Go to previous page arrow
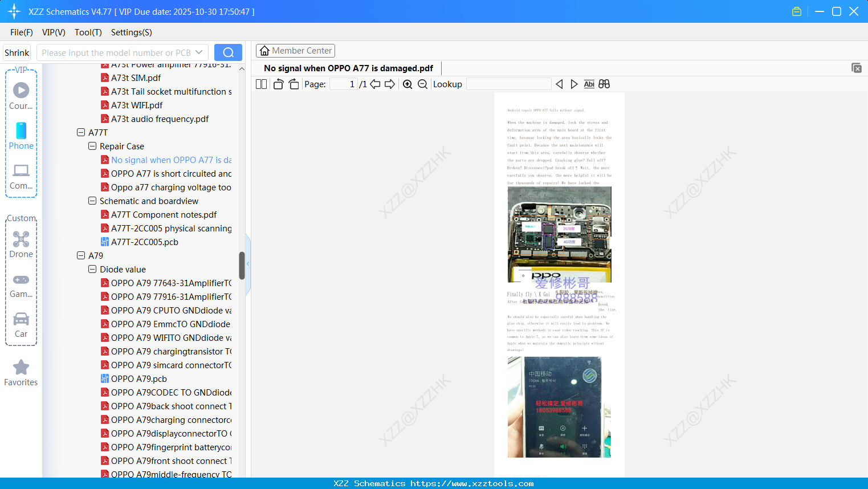 point(375,84)
